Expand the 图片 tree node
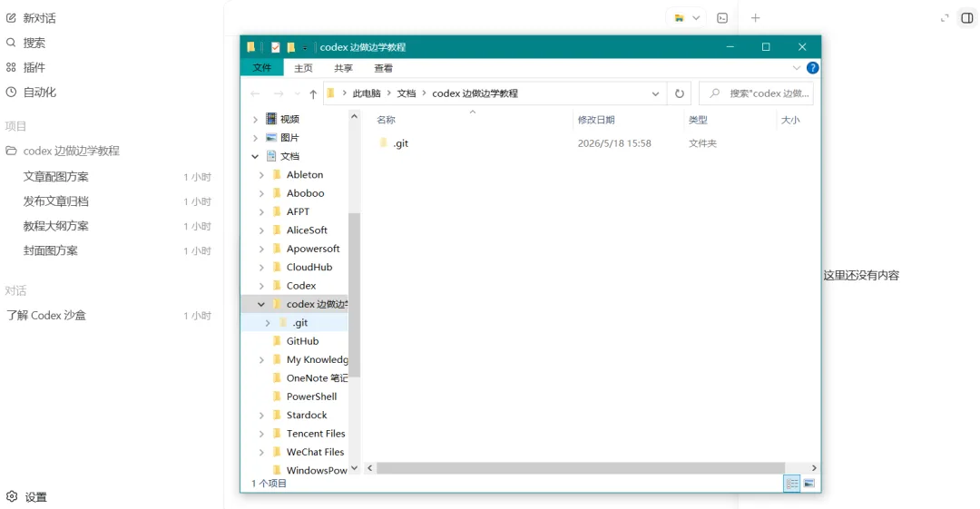Image resolution: width=980 pixels, height=509 pixels. pyautogui.click(x=255, y=138)
